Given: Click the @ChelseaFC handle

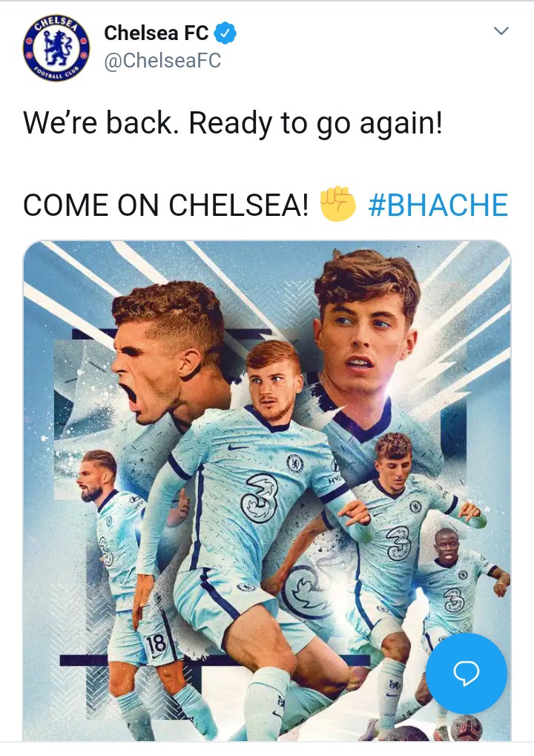Looking at the screenshot, I should pos(162,61).
